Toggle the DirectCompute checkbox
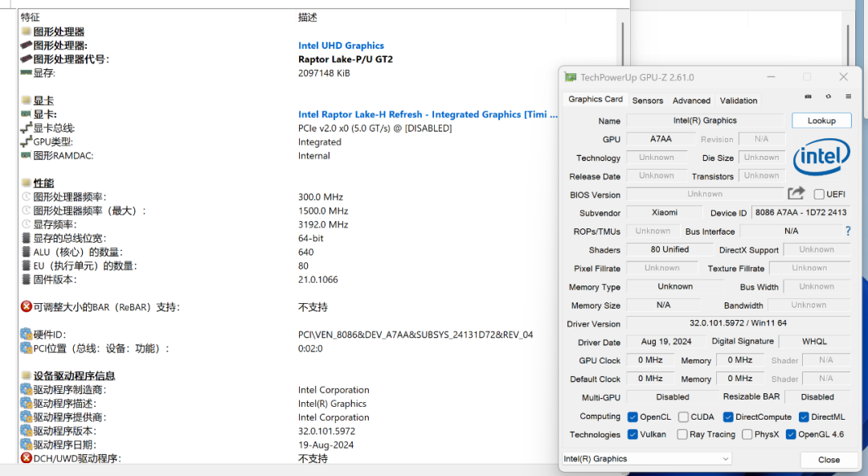This screenshot has height=476, width=868. tap(728, 416)
